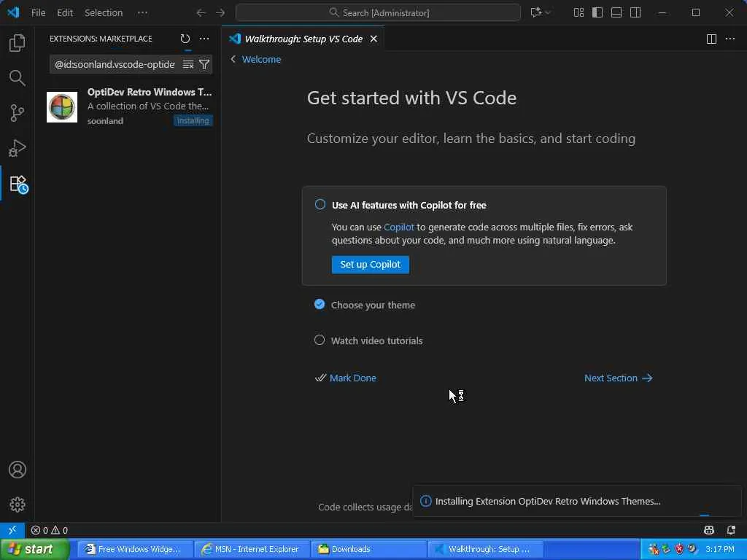This screenshot has width=747, height=560.
Task: Focus the extensions search box
Action: (115, 64)
